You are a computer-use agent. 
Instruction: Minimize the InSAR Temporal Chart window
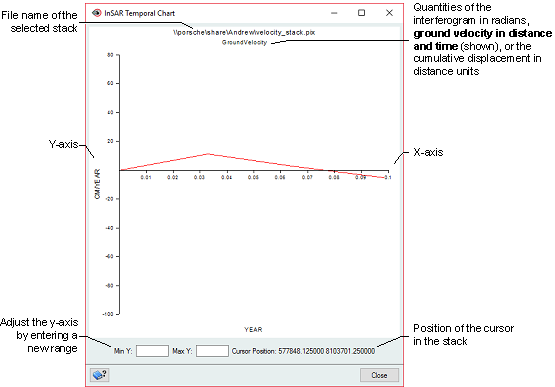[334, 13]
